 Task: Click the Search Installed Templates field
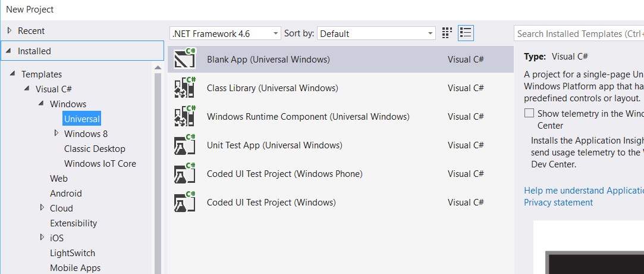click(579, 33)
